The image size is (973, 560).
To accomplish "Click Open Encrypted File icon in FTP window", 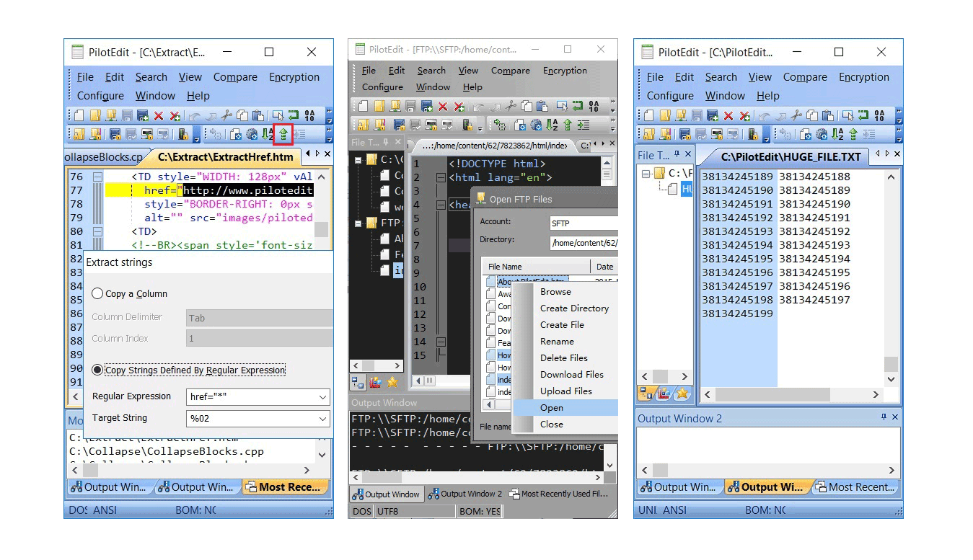I will pyautogui.click(x=364, y=125).
